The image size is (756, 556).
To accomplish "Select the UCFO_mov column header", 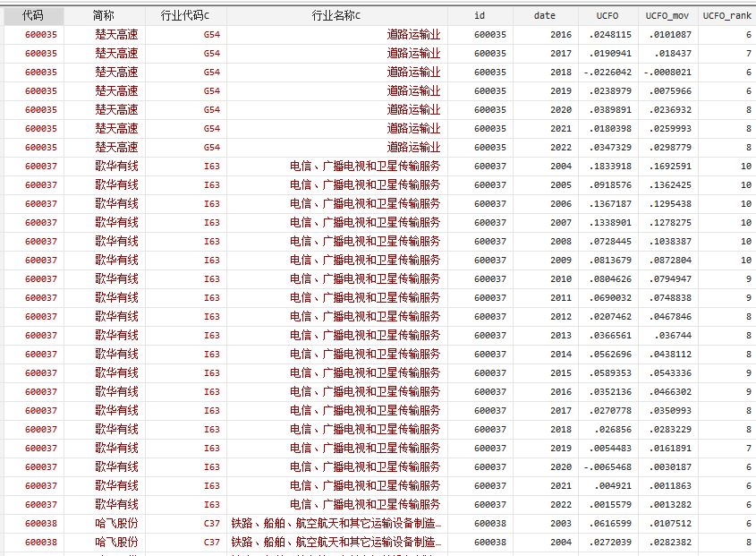I will [667, 15].
